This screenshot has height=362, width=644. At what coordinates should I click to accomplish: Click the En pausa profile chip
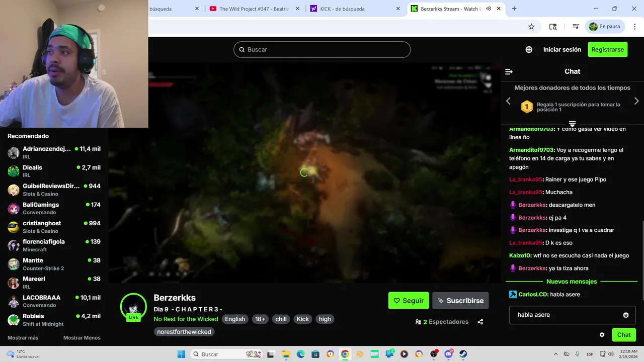(605, 27)
